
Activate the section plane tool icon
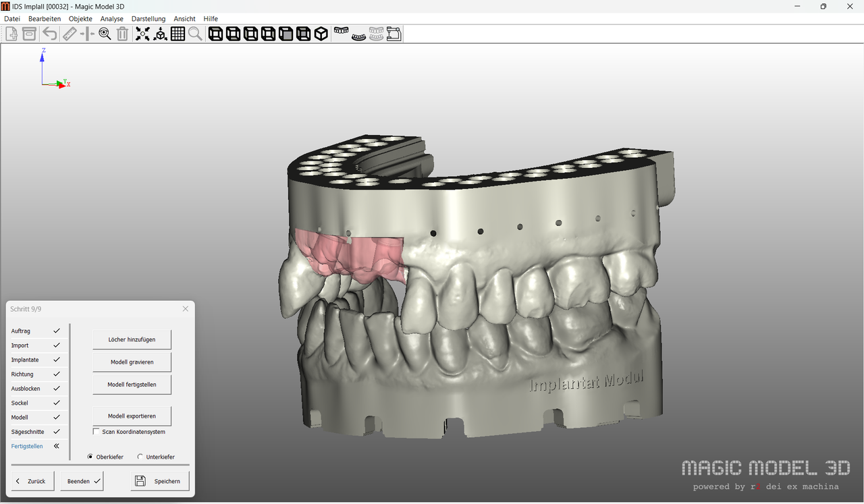click(x=87, y=34)
